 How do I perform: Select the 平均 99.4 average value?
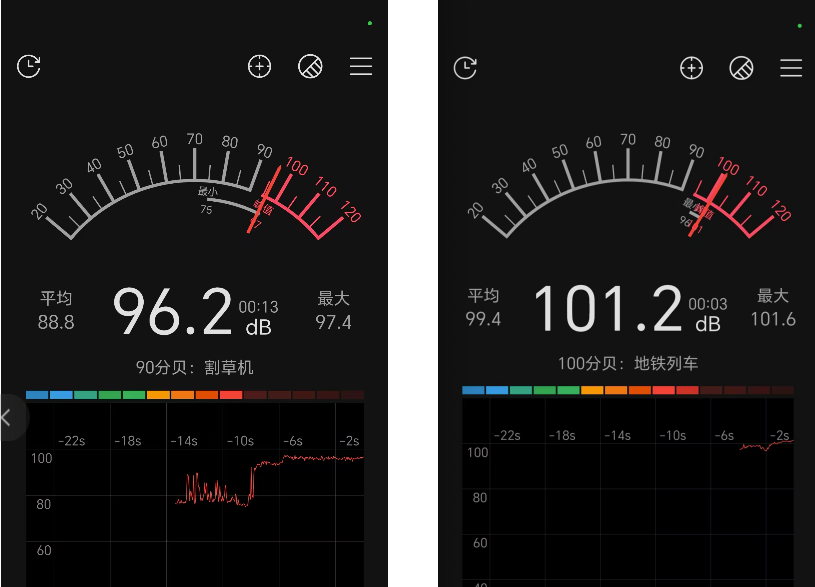tap(483, 308)
